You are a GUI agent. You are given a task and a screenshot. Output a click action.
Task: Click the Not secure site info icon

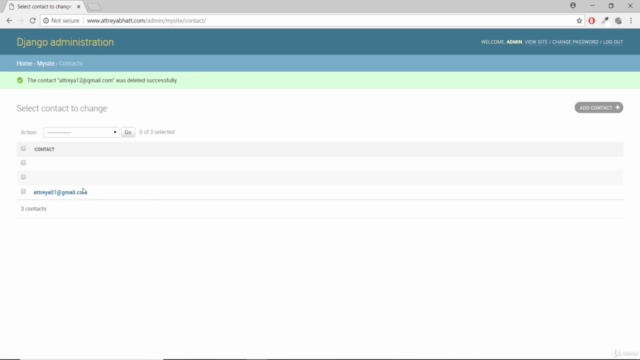click(46, 20)
